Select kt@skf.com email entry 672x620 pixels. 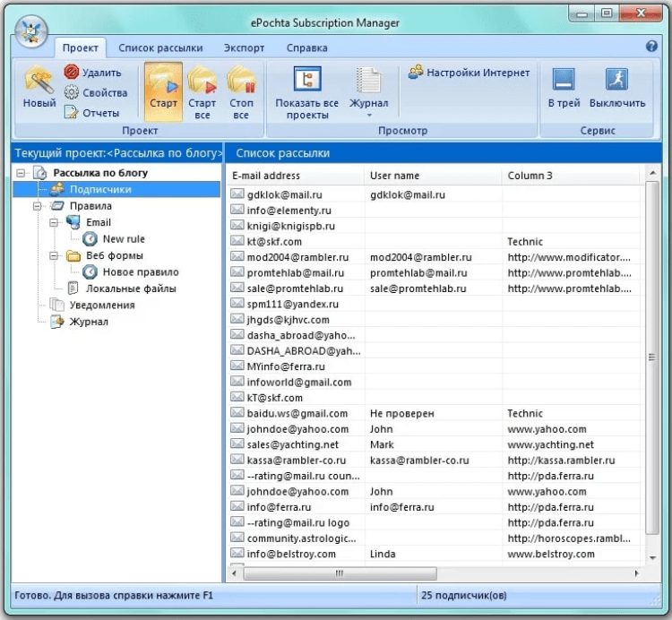pos(274,242)
